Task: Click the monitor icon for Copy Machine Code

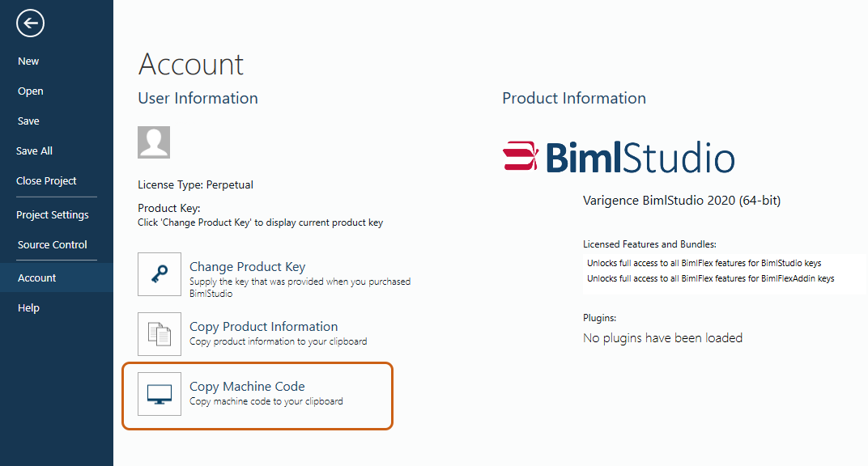Action: click(160, 393)
